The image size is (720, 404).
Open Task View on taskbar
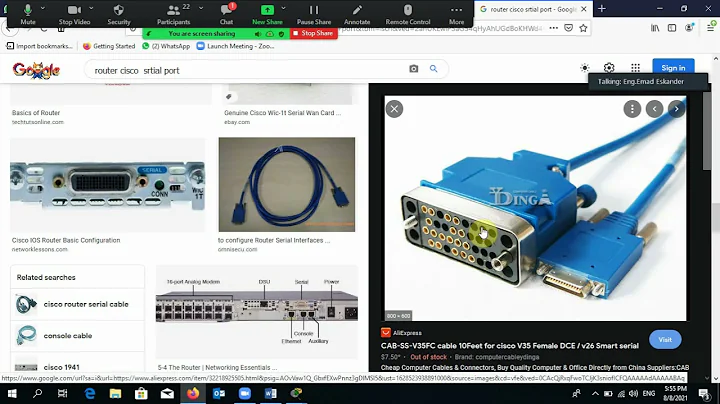coord(62,393)
